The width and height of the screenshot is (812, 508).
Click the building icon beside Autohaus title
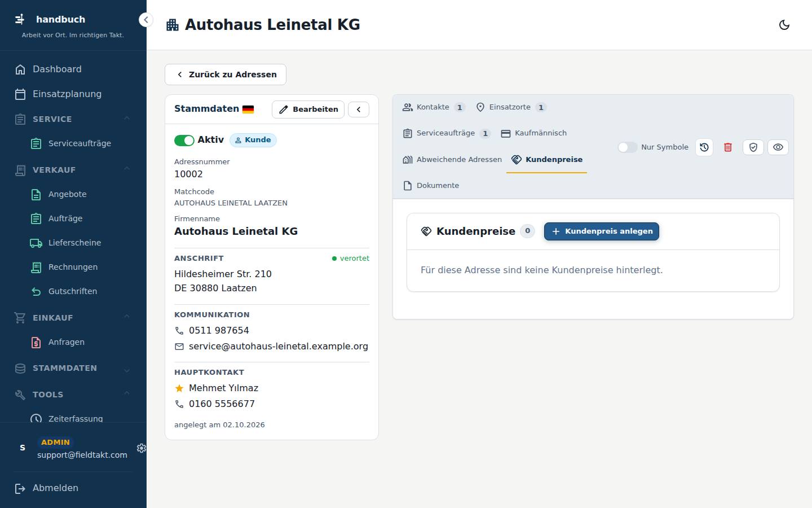click(173, 25)
